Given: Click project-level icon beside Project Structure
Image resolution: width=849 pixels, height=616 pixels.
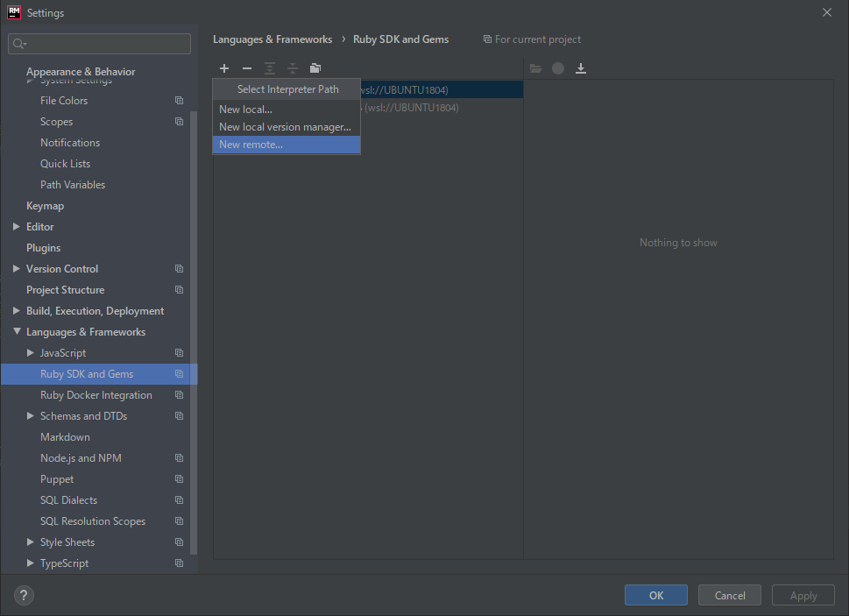Looking at the screenshot, I should [180, 290].
